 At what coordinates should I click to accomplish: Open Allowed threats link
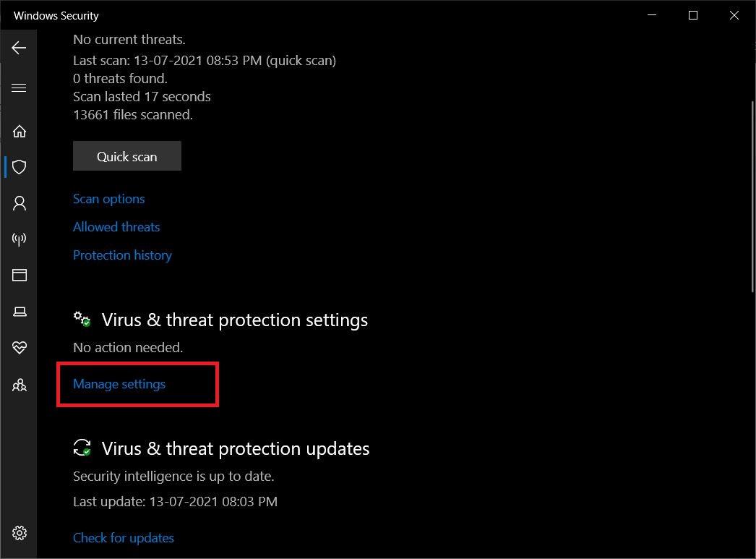point(116,227)
